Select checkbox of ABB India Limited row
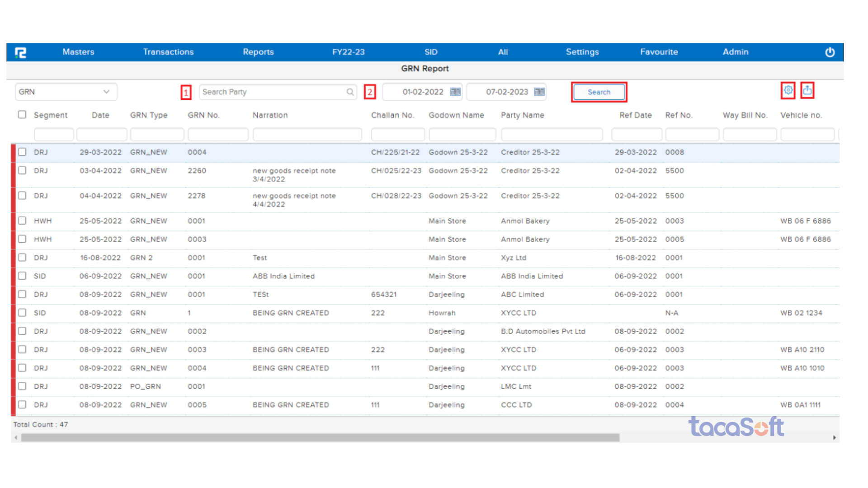This screenshot has height=488, width=868. (22, 276)
